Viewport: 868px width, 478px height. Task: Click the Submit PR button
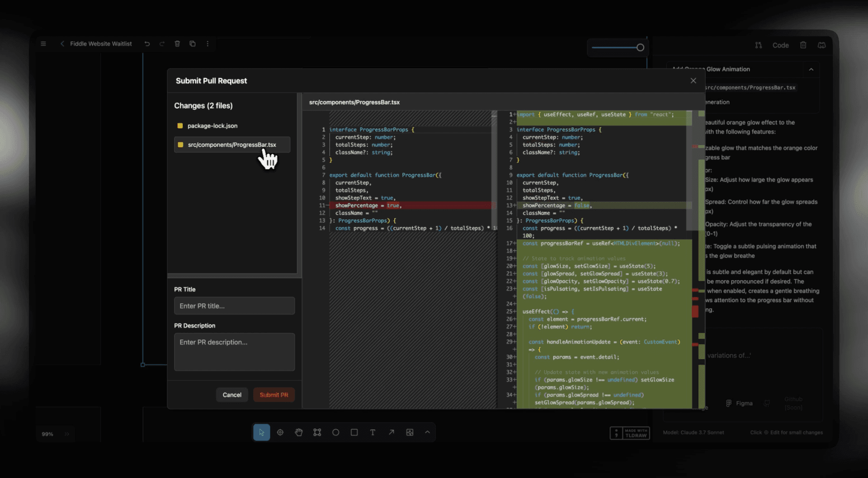(274, 394)
